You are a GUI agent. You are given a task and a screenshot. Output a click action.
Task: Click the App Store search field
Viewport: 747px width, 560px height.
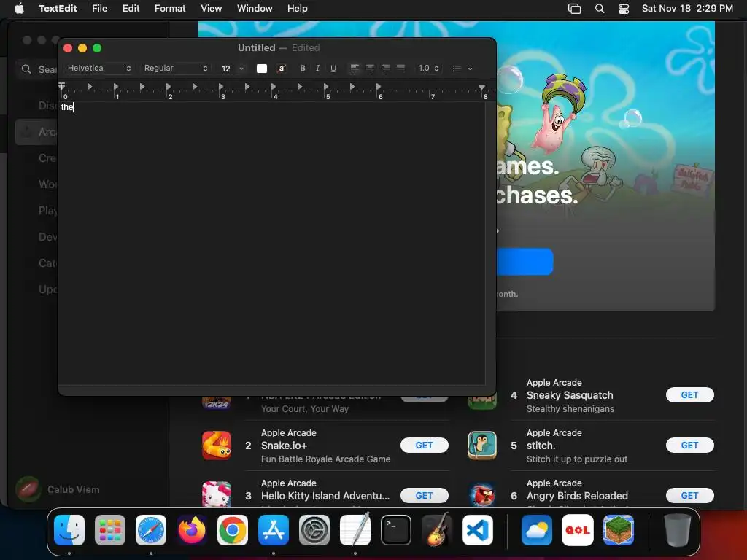click(x=37, y=69)
